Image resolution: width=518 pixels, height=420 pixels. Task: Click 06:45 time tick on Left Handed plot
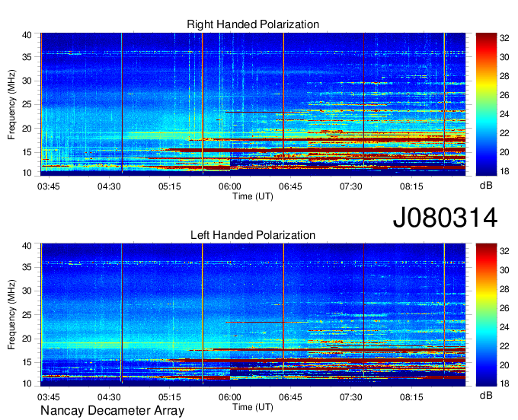290,397
